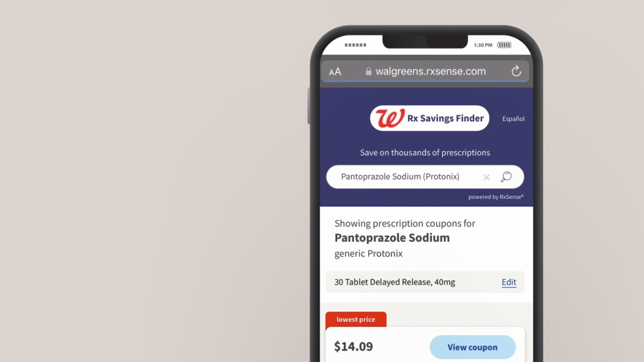
Task: Click the View coupon button
Action: (x=473, y=347)
